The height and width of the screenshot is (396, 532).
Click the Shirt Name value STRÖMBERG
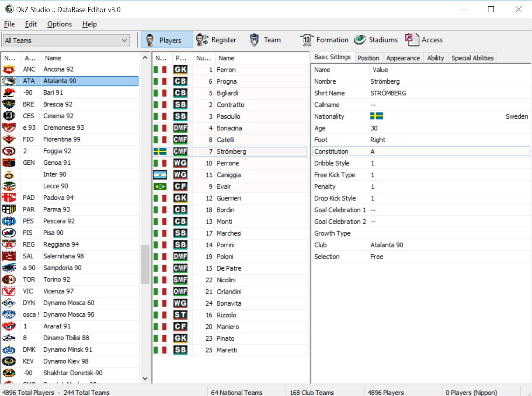[388, 93]
